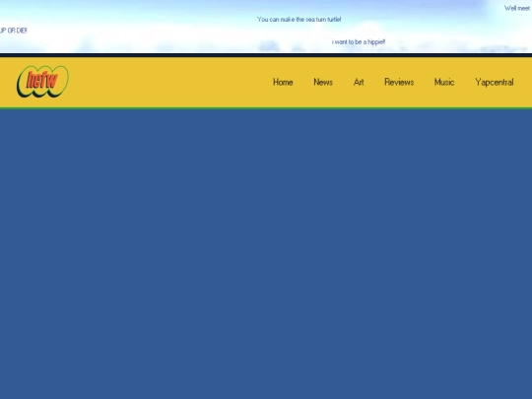Open the Home nav link
Image resolution: width=532 pixels, height=399 pixels.
(x=283, y=82)
